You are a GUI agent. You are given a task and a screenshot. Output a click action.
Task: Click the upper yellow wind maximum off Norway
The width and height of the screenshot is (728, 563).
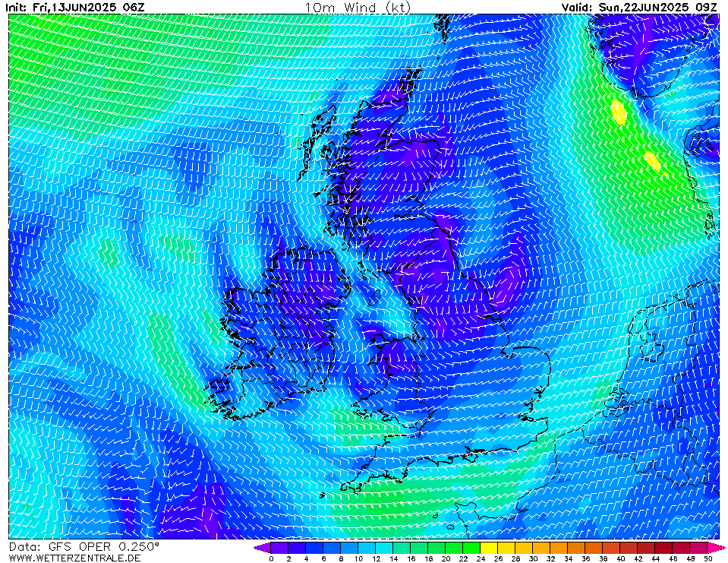(x=619, y=112)
